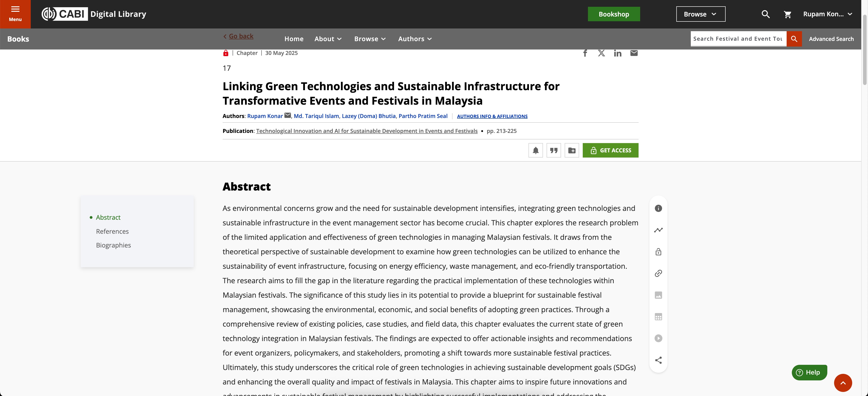
Task: Click the add-to-folder icon
Action: tap(572, 150)
